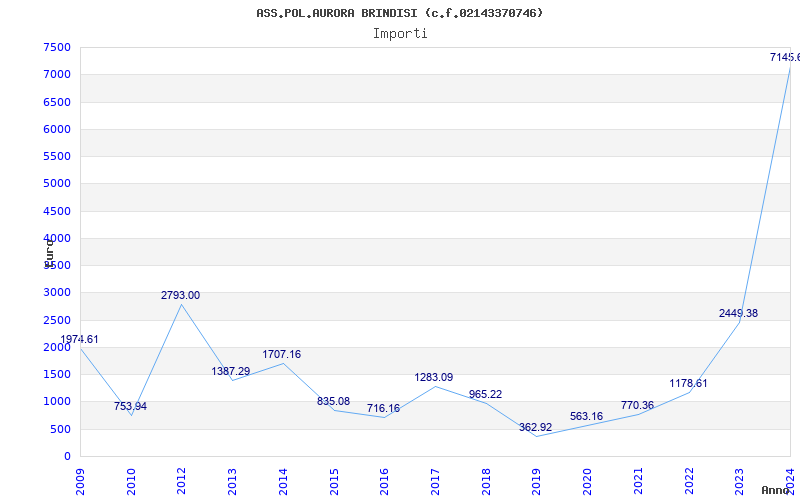Click the 7000 y-axis tick label
800x500 pixels.
[57, 74]
